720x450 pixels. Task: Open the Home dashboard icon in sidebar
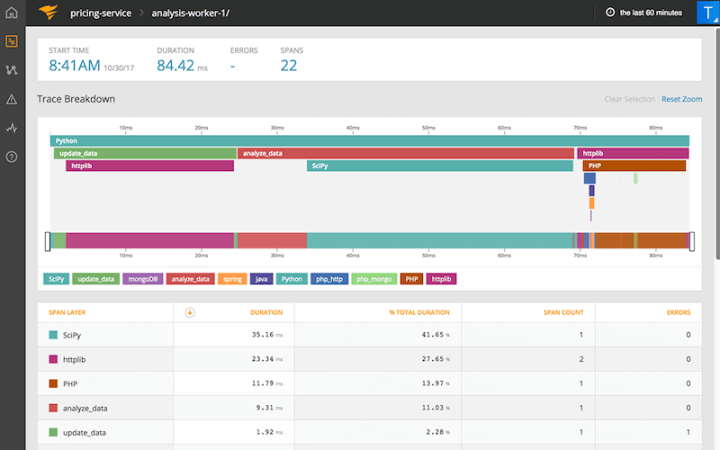11,13
